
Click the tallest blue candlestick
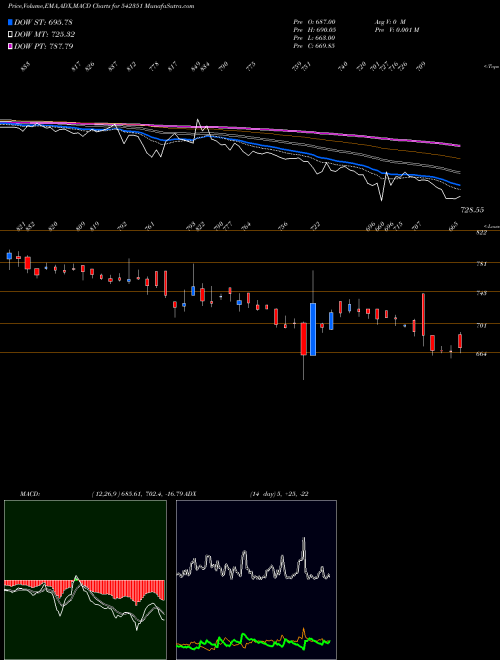click(313, 329)
